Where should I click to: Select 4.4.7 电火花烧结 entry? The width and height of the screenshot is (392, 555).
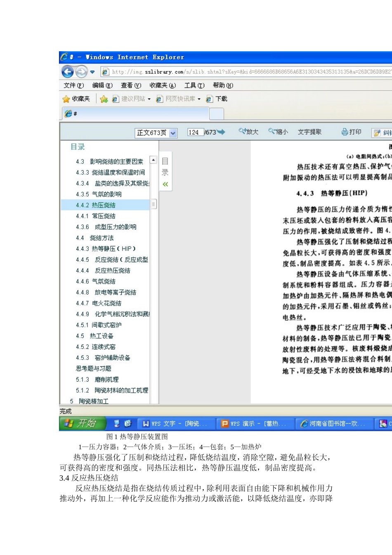click(98, 303)
